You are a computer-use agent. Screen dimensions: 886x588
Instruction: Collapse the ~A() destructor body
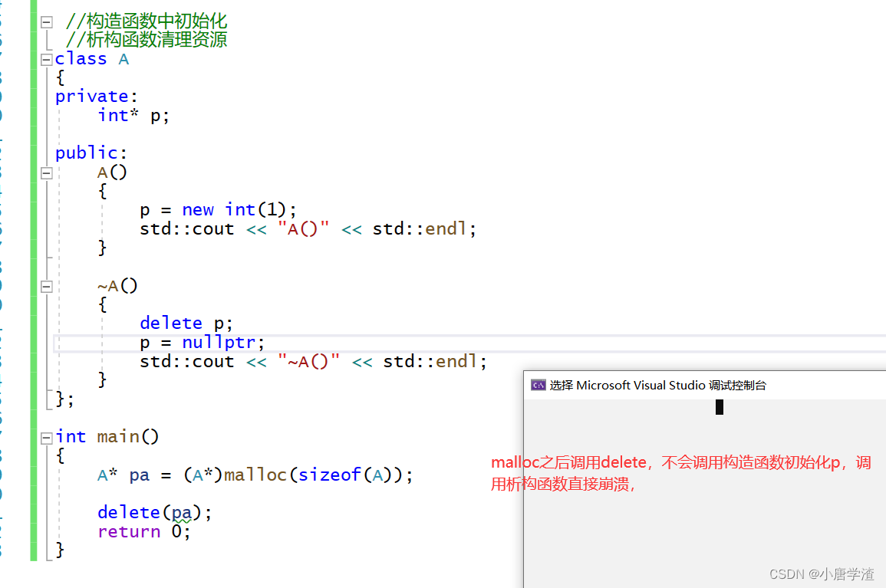coord(46,285)
